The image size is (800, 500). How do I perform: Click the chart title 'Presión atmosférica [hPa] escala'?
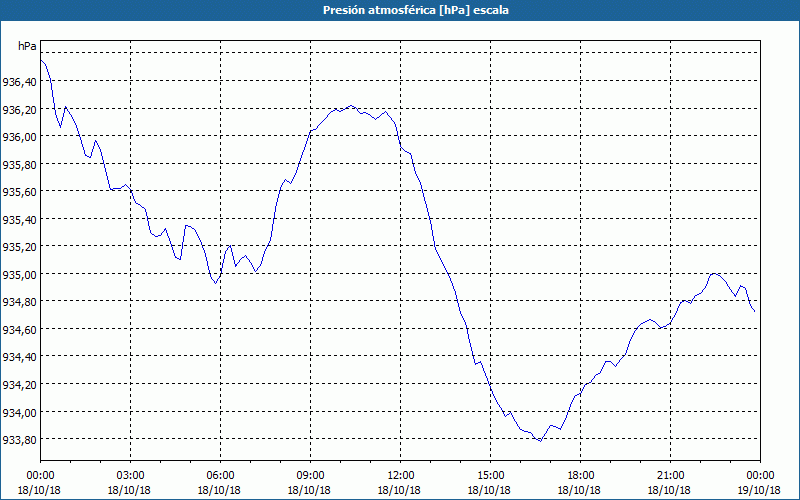point(415,10)
